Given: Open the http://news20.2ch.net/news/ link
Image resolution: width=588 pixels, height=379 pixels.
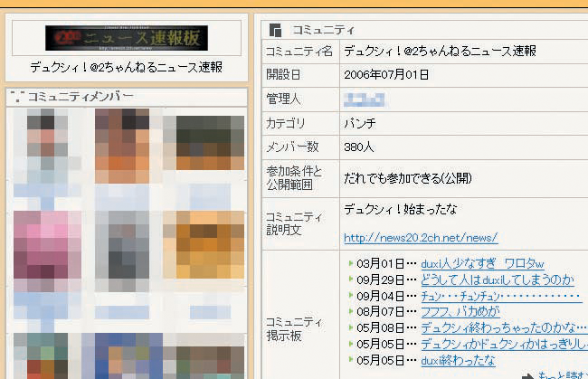Looking at the screenshot, I should tap(421, 238).
